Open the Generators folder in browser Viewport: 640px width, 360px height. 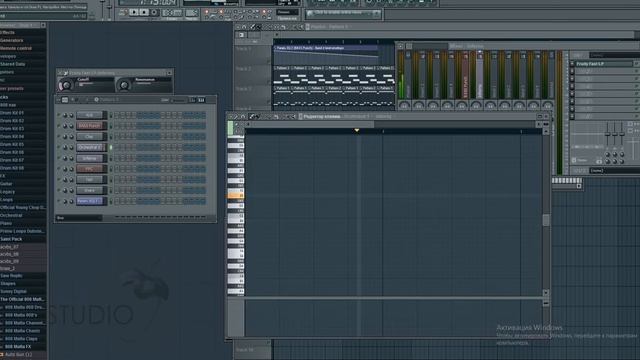pyautogui.click(x=11, y=40)
